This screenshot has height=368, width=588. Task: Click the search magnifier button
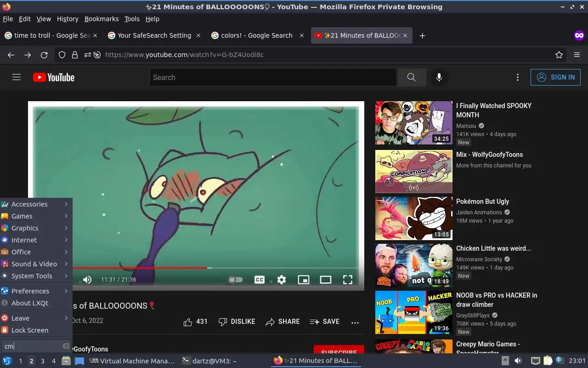click(x=411, y=77)
